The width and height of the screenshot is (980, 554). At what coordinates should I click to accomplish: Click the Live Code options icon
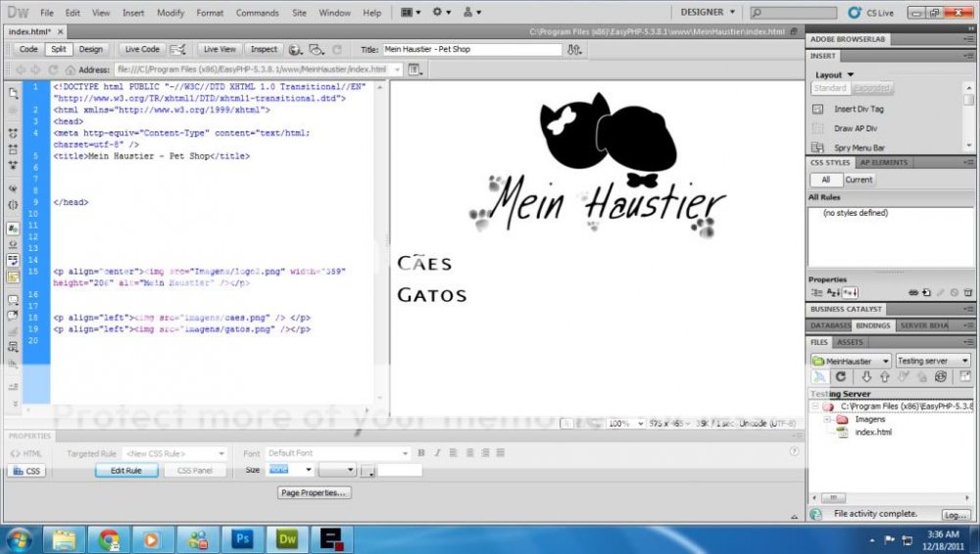tap(177, 49)
